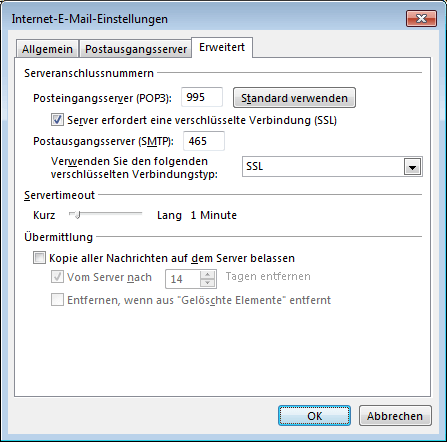Click the POP3 port number field

pos(202,97)
